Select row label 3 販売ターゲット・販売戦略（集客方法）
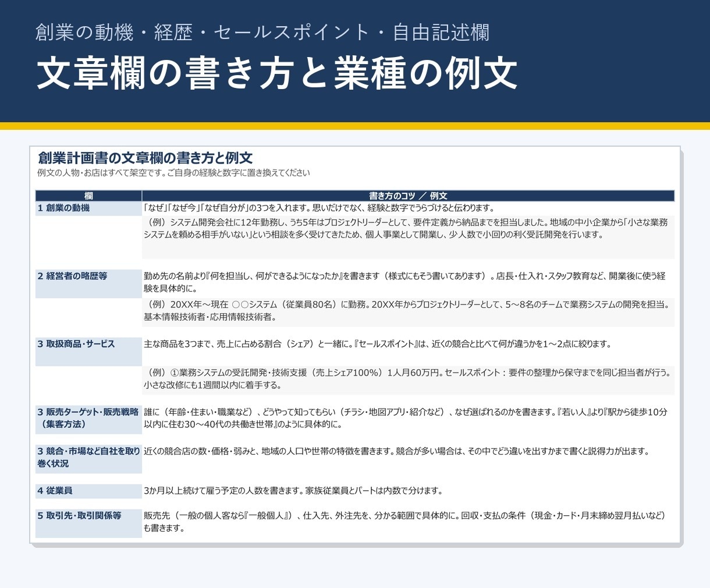Screen dimensions: 710x588 pyautogui.click(x=88, y=419)
